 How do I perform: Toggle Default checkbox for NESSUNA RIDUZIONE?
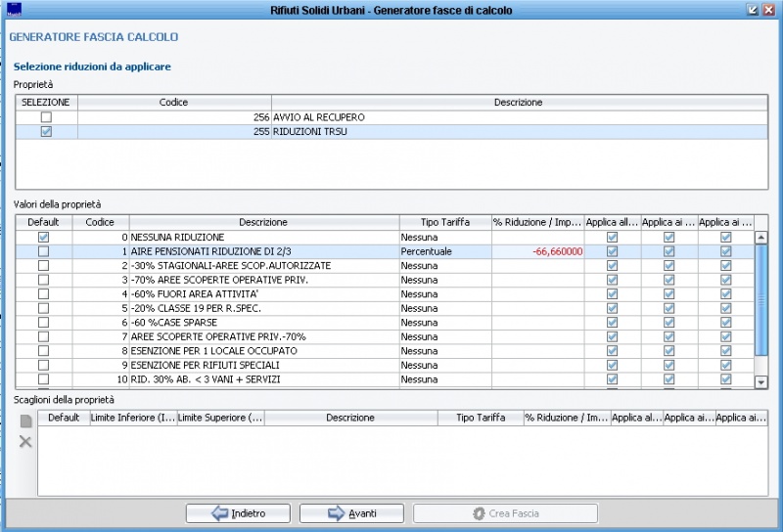pos(43,237)
